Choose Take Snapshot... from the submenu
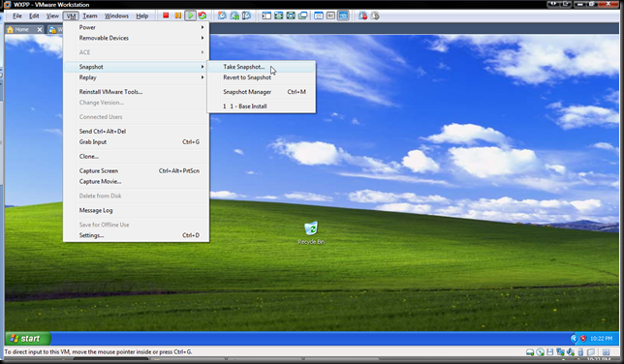Screen dimensions: 624x364 tap(262, 67)
